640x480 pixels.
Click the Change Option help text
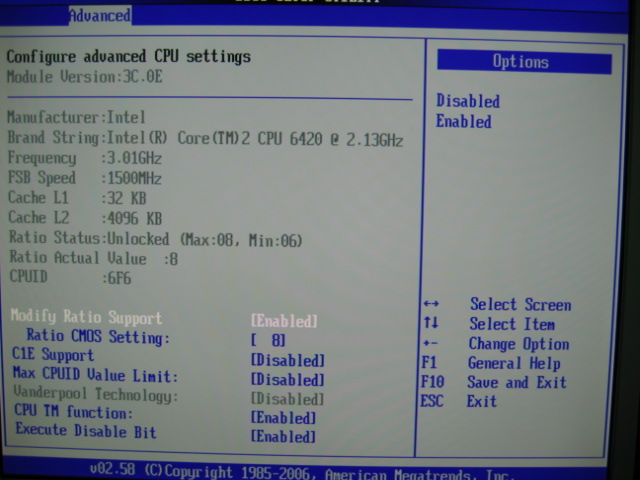pyautogui.click(x=519, y=344)
